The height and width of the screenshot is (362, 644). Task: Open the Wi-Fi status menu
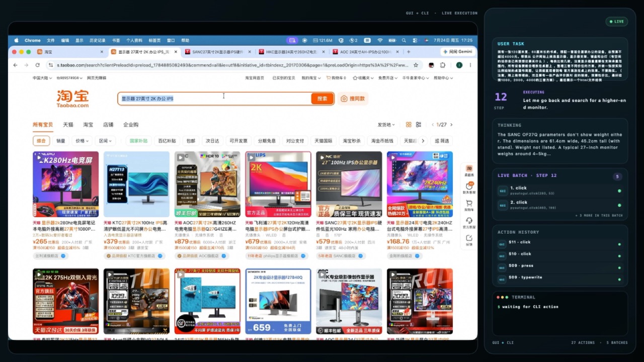click(x=380, y=40)
